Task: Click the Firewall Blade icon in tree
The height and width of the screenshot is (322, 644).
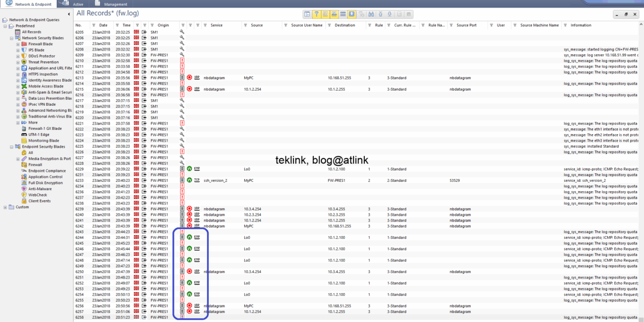Action: click(x=24, y=44)
